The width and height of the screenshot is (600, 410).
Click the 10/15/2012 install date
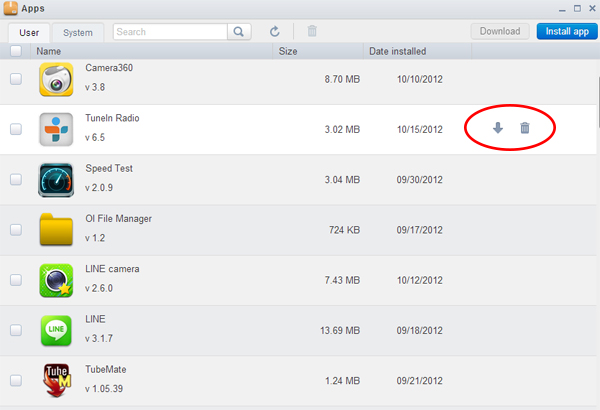click(x=419, y=129)
